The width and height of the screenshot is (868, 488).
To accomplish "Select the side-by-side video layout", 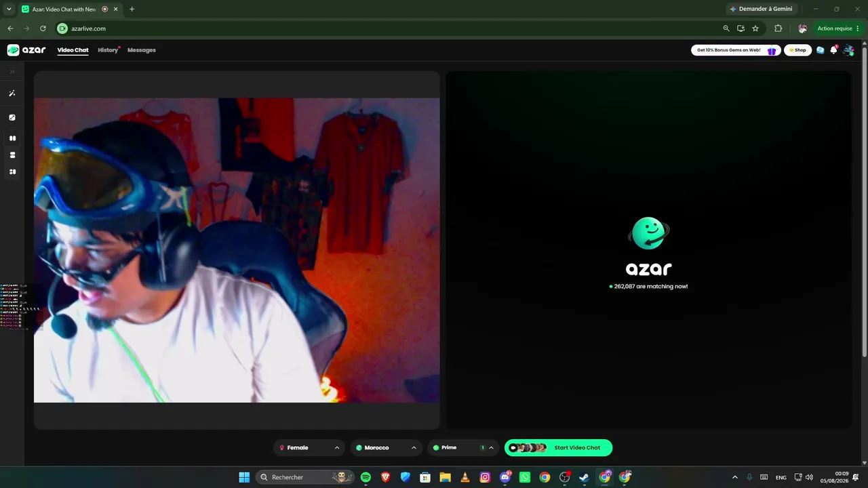I will [12, 138].
